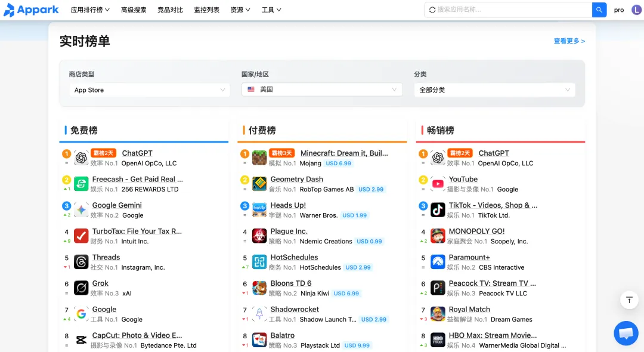Open the Geometry Dash title link

click(x=296, y=179)
